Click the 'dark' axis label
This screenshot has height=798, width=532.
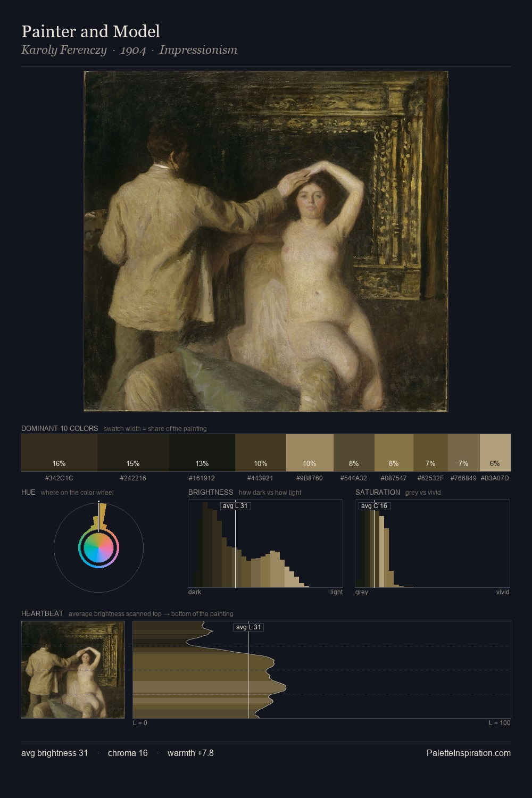[x=195, y=592]
